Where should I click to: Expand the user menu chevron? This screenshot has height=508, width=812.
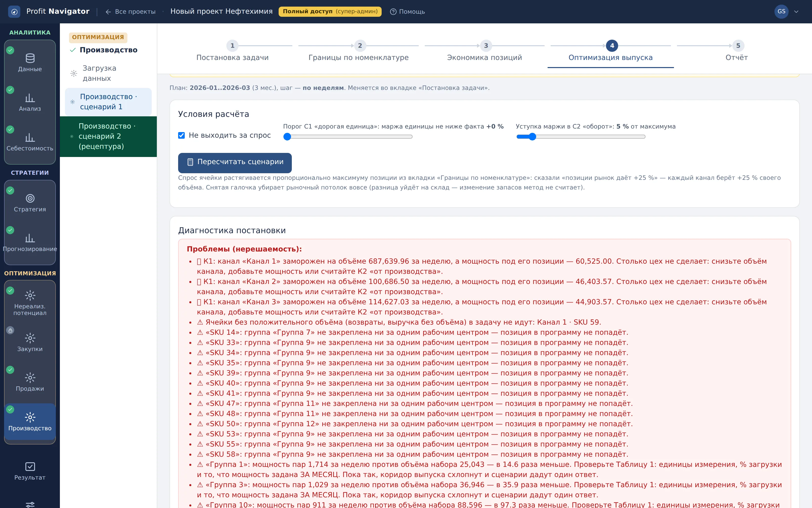click(x=796, y=12)
